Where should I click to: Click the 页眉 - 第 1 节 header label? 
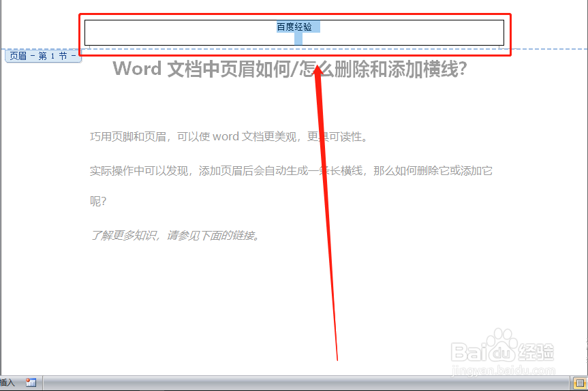(x=43, y=56)
